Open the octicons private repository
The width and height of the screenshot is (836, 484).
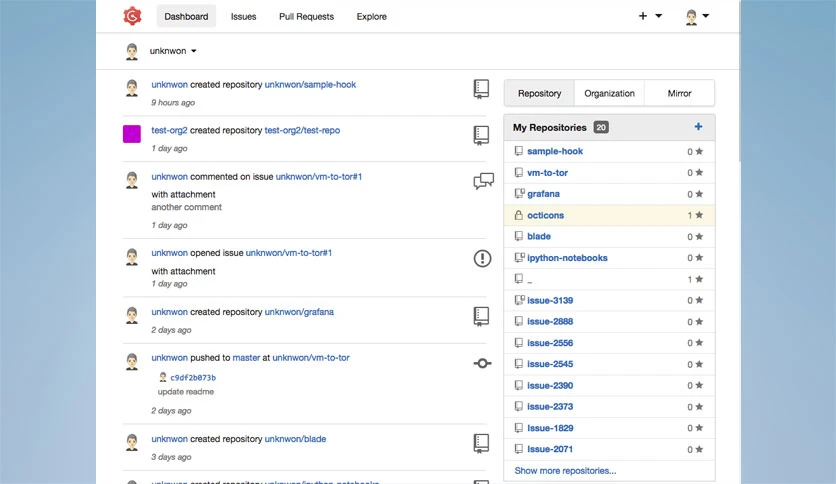tap(545, 215)
